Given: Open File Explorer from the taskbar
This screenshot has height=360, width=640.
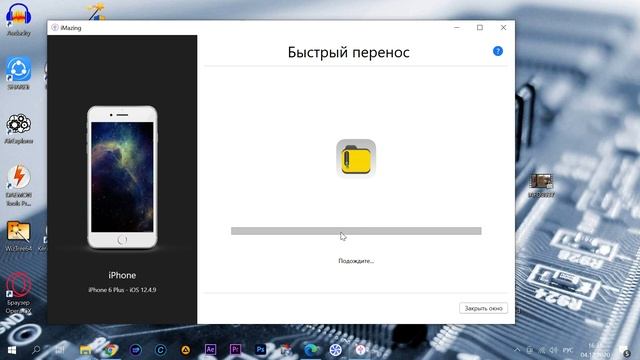Looking at the screenshot, I should coord(85,350).
